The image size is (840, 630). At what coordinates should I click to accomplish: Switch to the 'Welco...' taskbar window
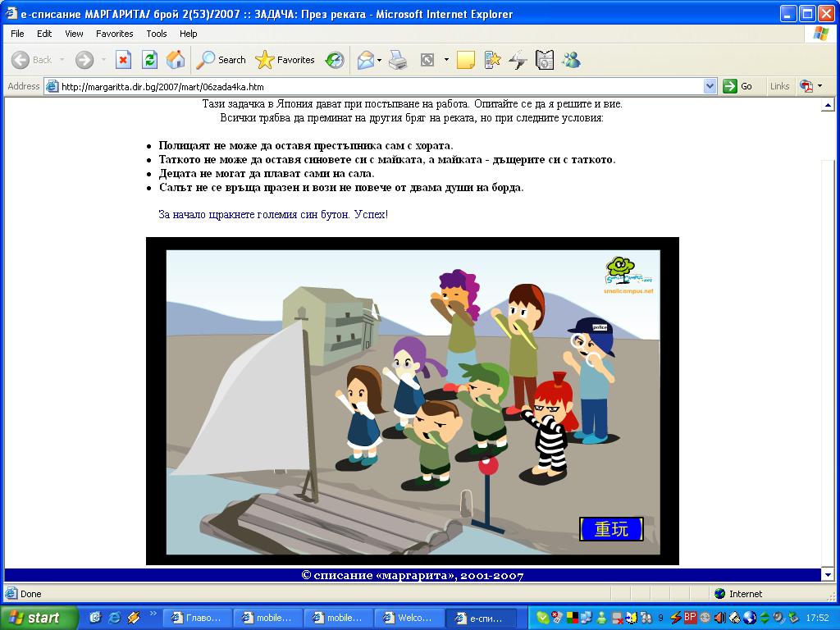(x=409, y=618)
